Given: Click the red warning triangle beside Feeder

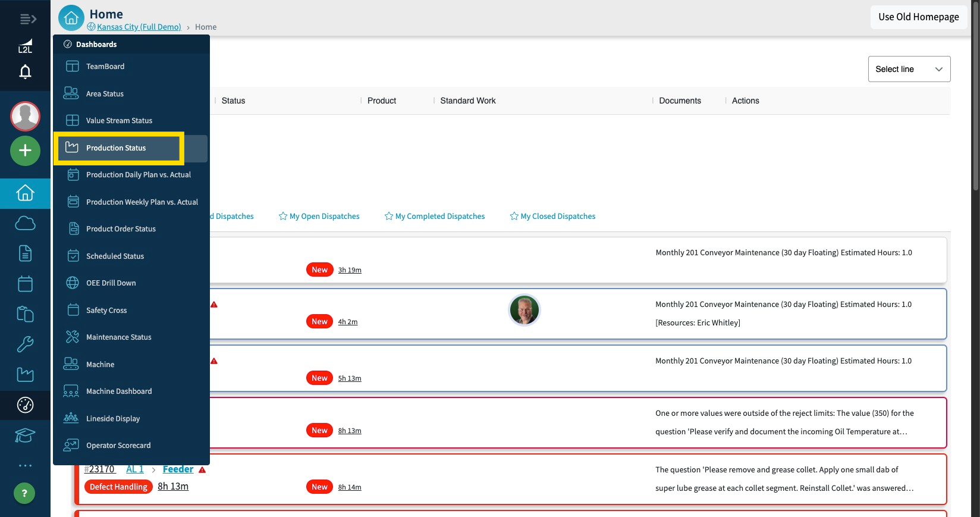Looking at the screenshot, I should click(x=202, y=470).
